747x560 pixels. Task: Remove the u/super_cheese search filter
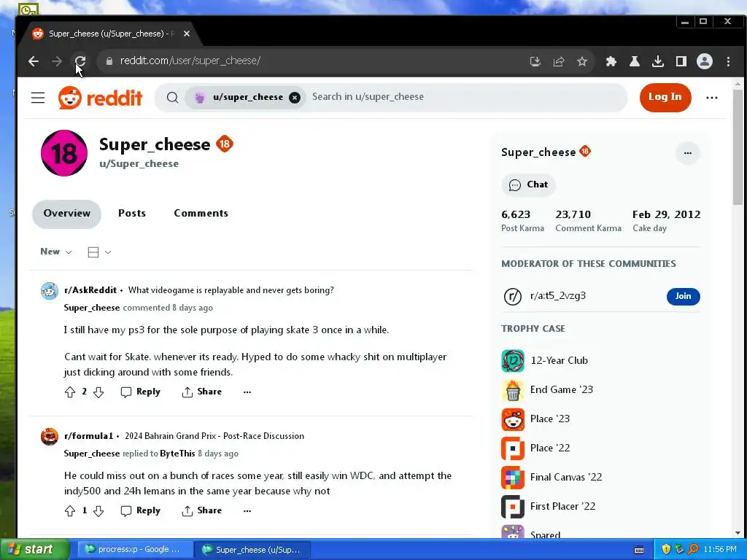pos(295,98)
